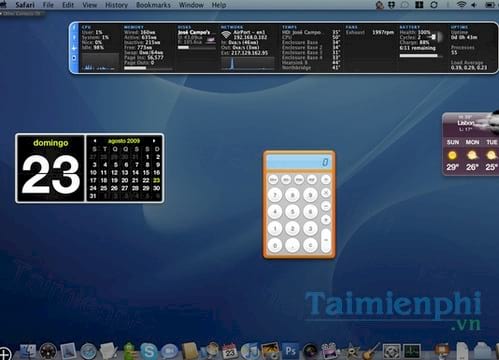
Task: Open the Skype icon in the Dock
Action: [148, 351]
